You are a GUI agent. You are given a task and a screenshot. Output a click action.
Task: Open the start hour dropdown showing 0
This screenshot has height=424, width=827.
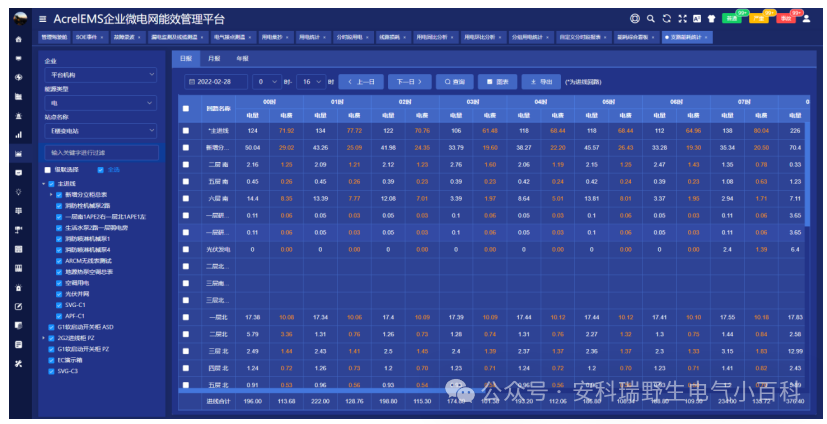click(x=266, y=82)
